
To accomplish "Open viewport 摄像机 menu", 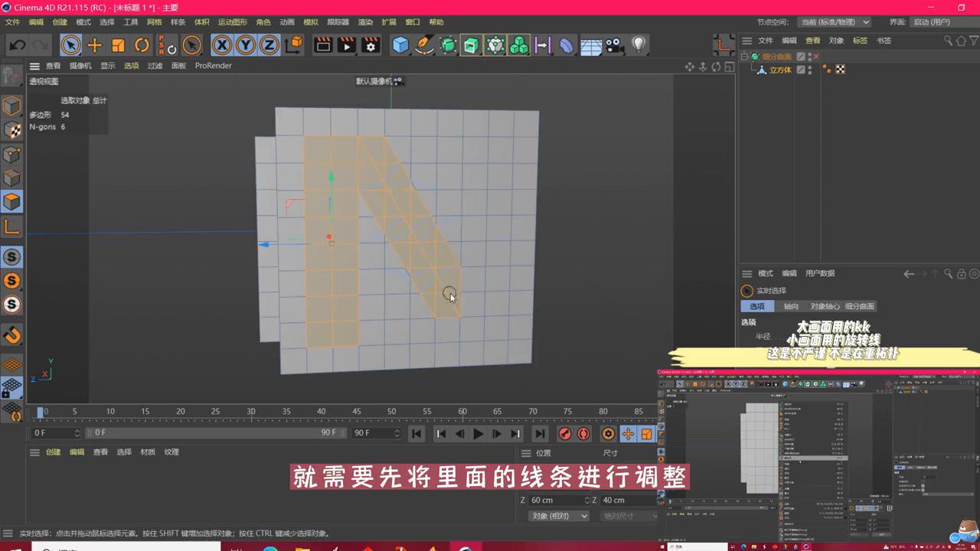I will [80, 66].
